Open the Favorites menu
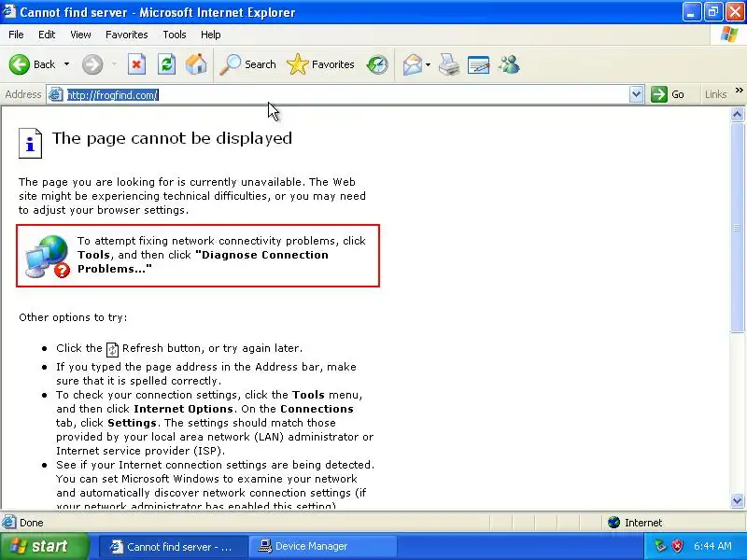 [x=127, y=35]
